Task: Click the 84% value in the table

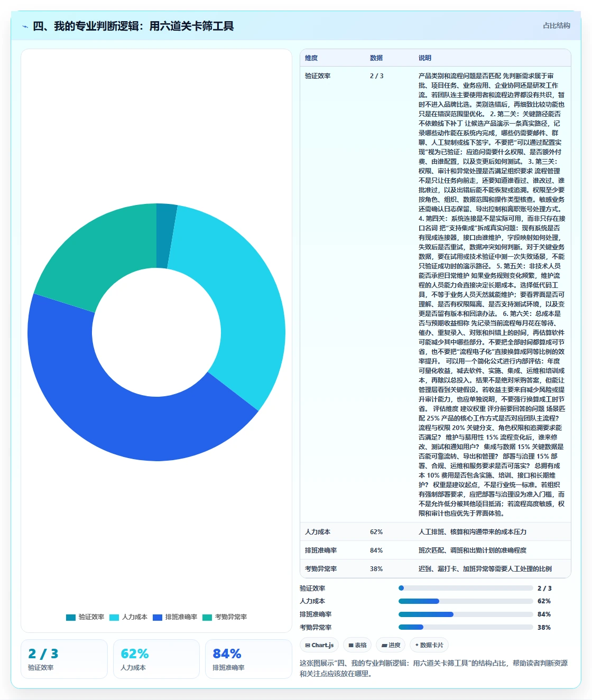Action: (376, 550)
